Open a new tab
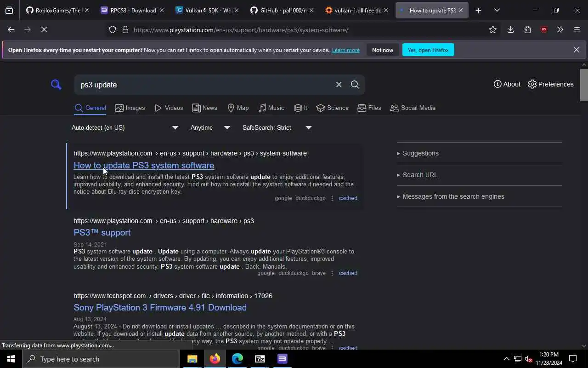 point(478,10)
